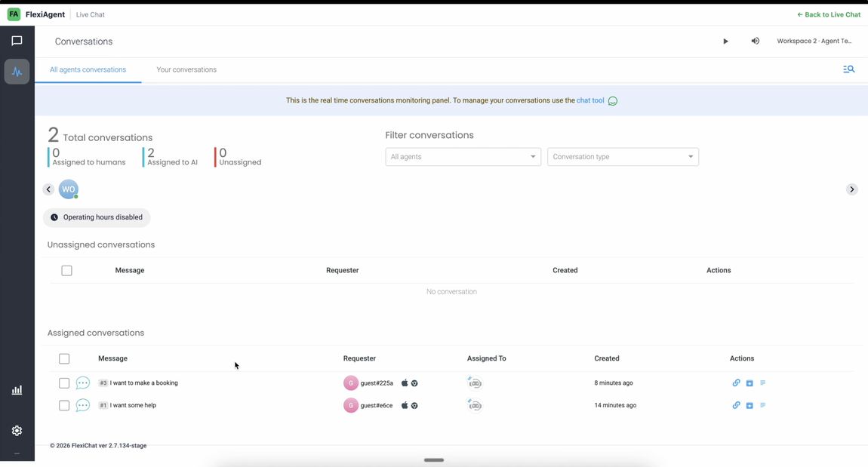Click the 'Live Chat' label in top bar
Screen dimensions: 868x467
pos(91,14)
